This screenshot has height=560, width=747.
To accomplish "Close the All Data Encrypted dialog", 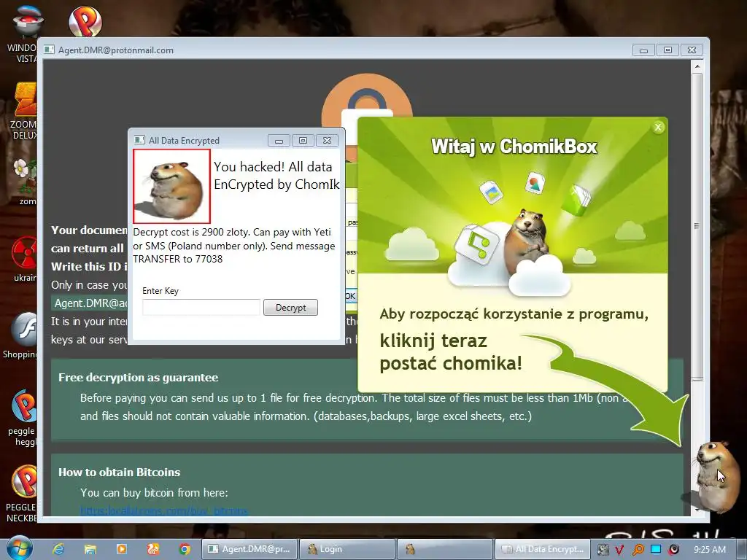I will pyautogui.click(x=327, y=141).
